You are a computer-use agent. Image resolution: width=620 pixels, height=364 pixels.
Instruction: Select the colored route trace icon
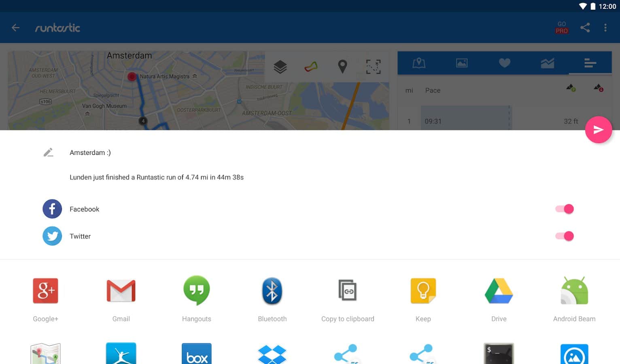click(x=311, y=66)
